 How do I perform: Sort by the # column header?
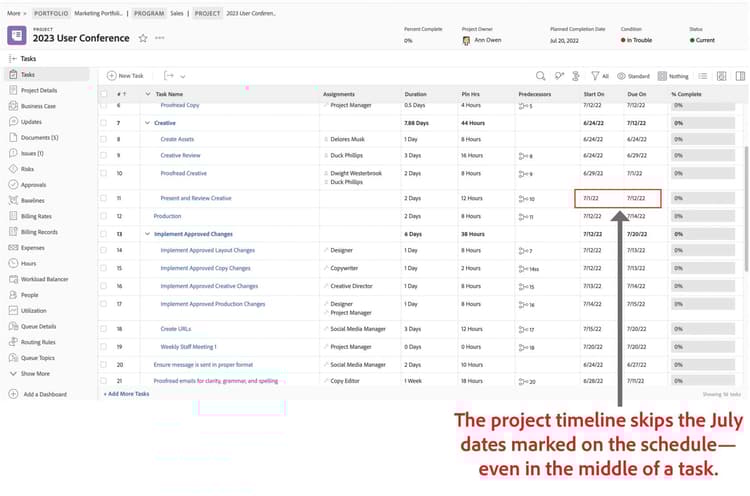coord(121,94)
